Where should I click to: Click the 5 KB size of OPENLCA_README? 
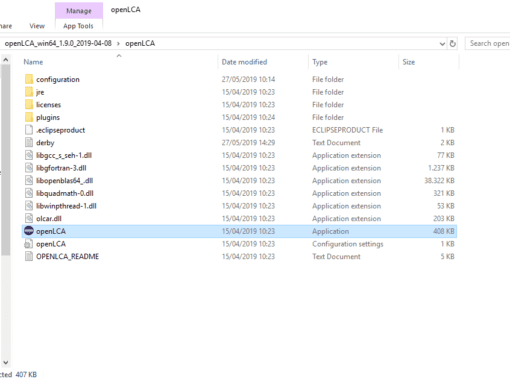pos(447,257)
